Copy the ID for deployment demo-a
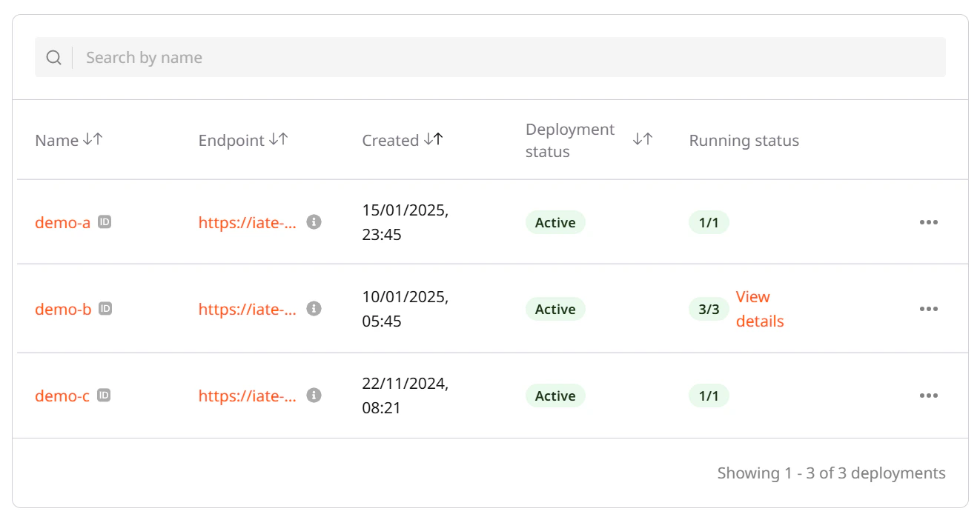The width and height of the screenshot is (980, 517). pyautogui.click(x=105, y=221)
